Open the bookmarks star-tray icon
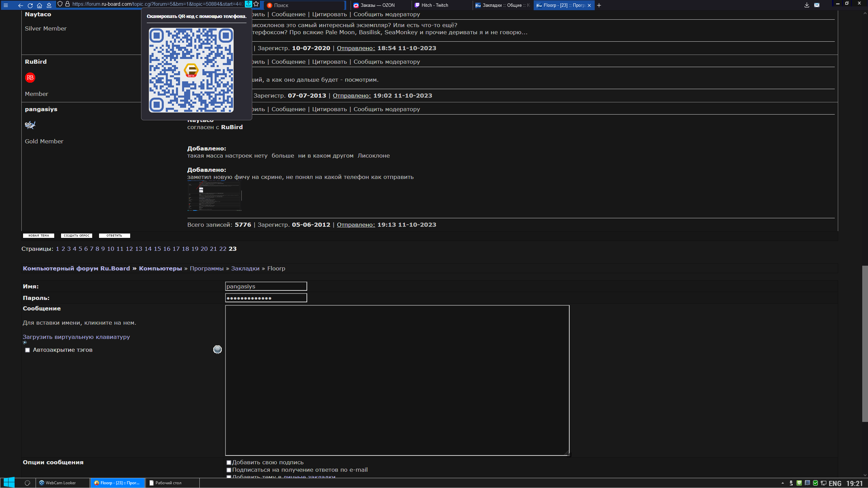The height and width of the screenshot is (488, 868). [x=49, y=5]
